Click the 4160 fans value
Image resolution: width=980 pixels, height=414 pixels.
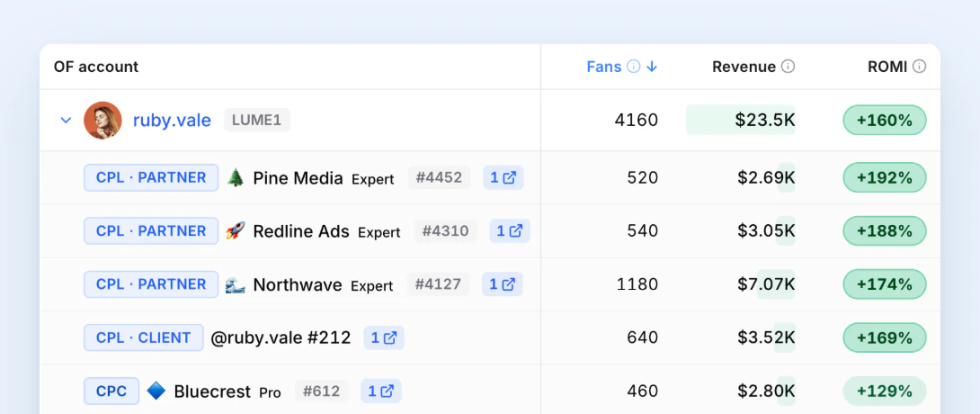click(637, 120)
